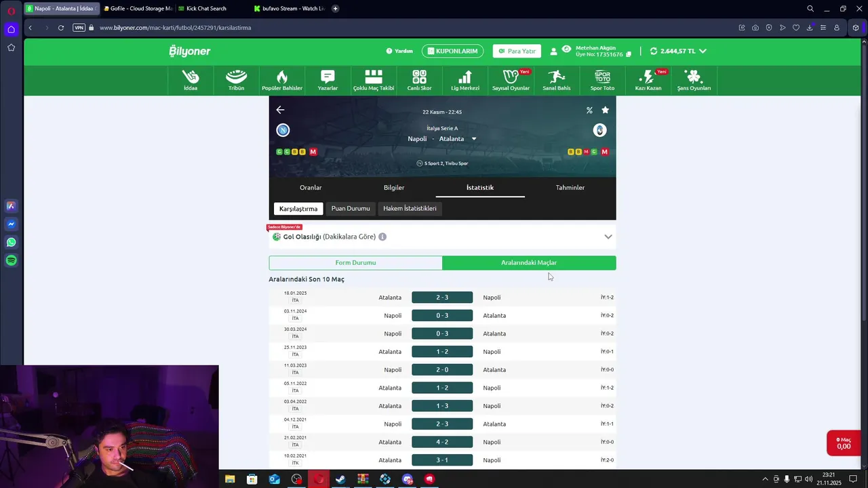
Task: Open Spotify in Opera sidebar
Action: click(x=12, y=260)
